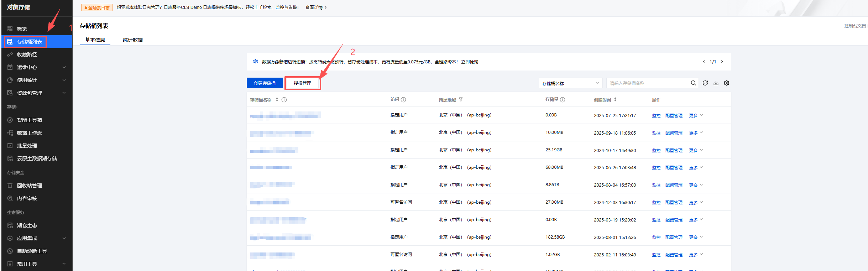Go to next announcement with right arrow
The width and height of the screenshot is (868, 271).
pyautogui.click(x=722, y=62)
